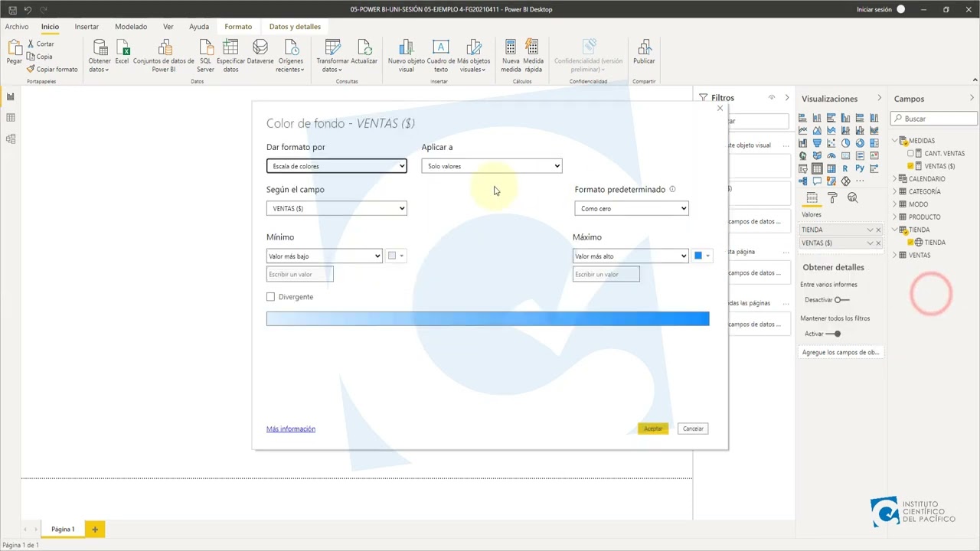Open Dar formato por dropdown
This screenshot has height=551, width=980.
click(336, 166)
